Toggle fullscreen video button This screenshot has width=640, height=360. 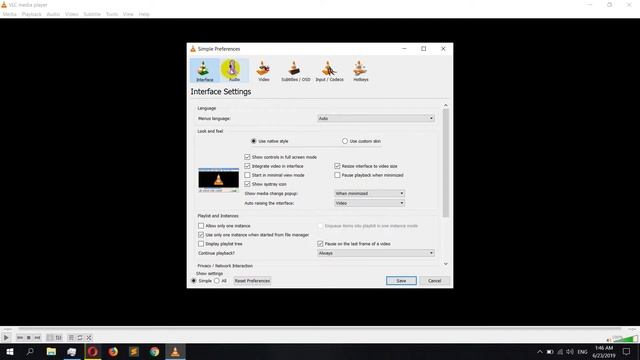point(49,338)
